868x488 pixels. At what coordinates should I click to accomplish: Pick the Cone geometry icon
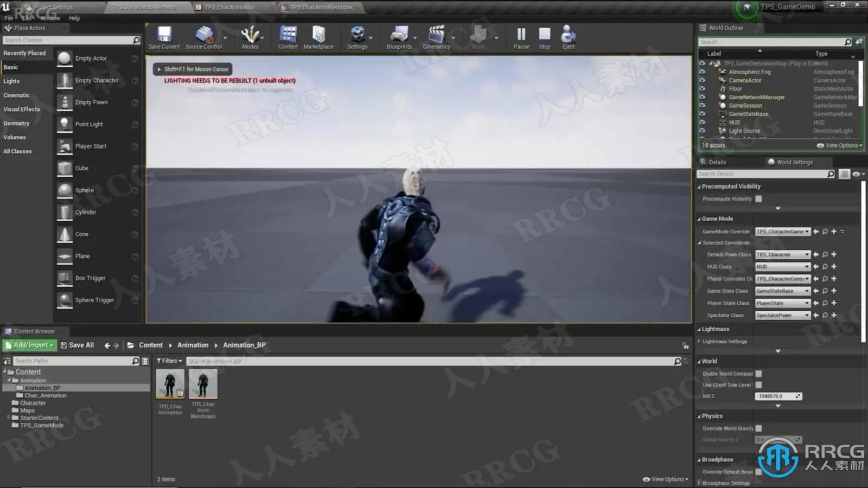click(x=65, y=234)
